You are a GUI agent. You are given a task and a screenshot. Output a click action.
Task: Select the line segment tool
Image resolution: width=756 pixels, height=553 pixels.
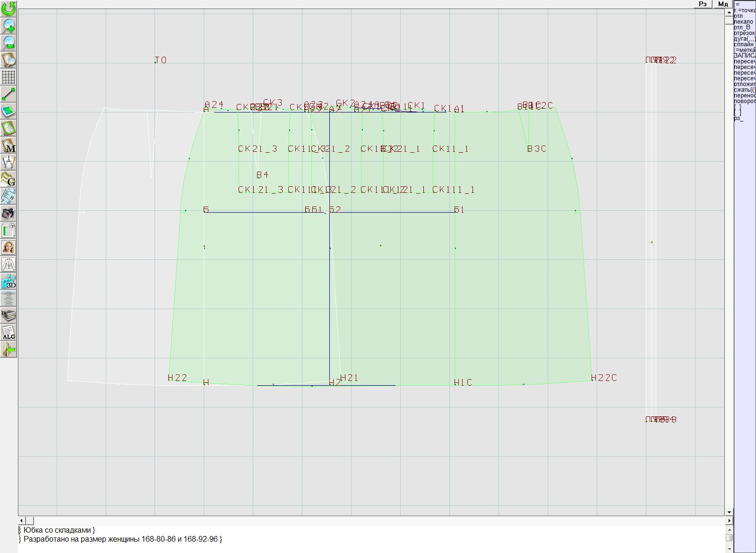click(x=9, y=94)
